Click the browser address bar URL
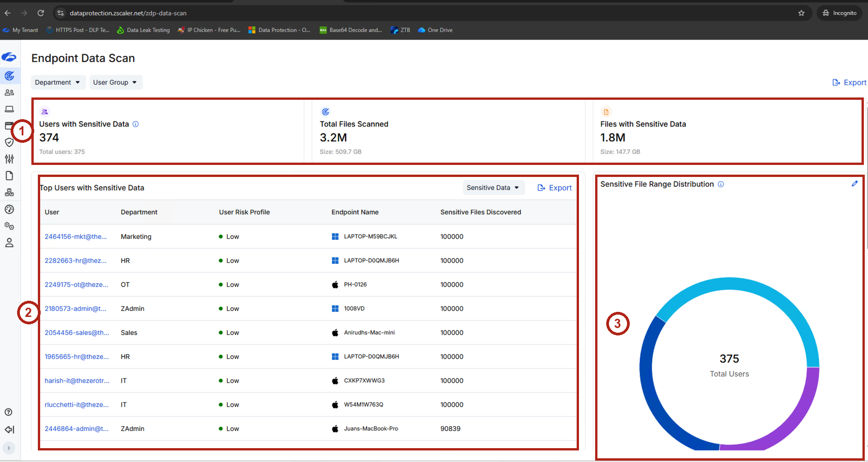The image size is (868, 462). tap(128, 13)
